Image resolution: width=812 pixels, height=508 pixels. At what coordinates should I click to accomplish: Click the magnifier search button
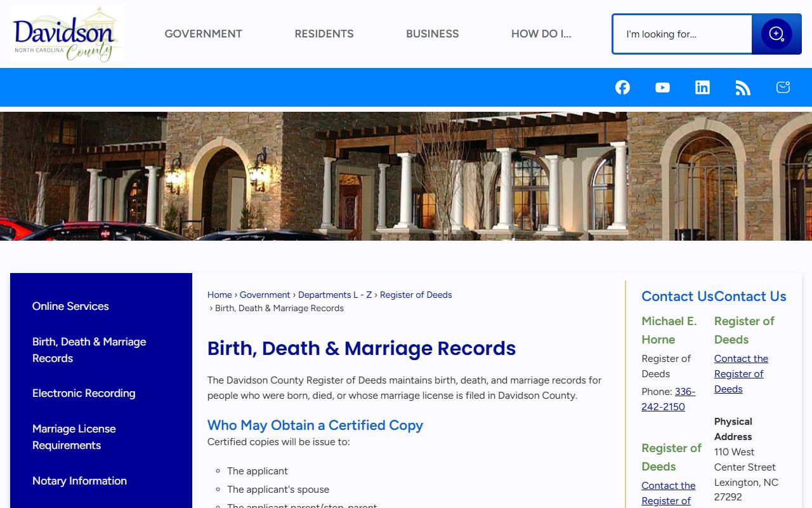776,34
